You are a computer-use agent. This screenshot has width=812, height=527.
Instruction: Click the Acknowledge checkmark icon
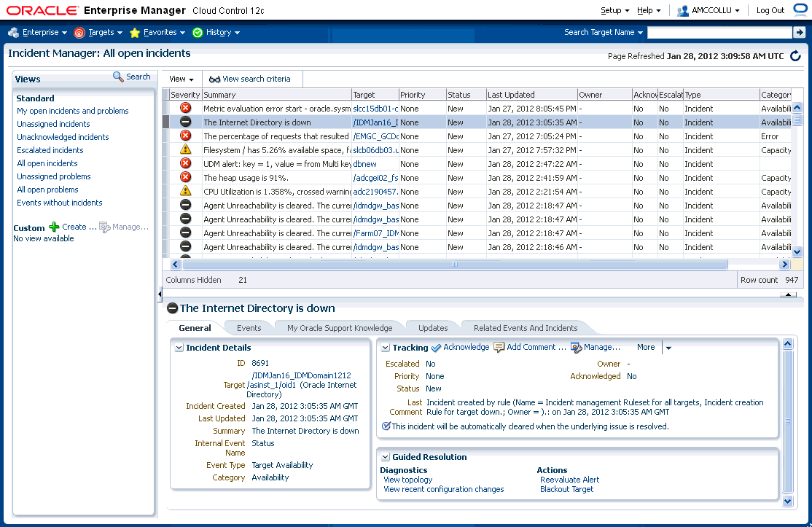tap(436, 348)
